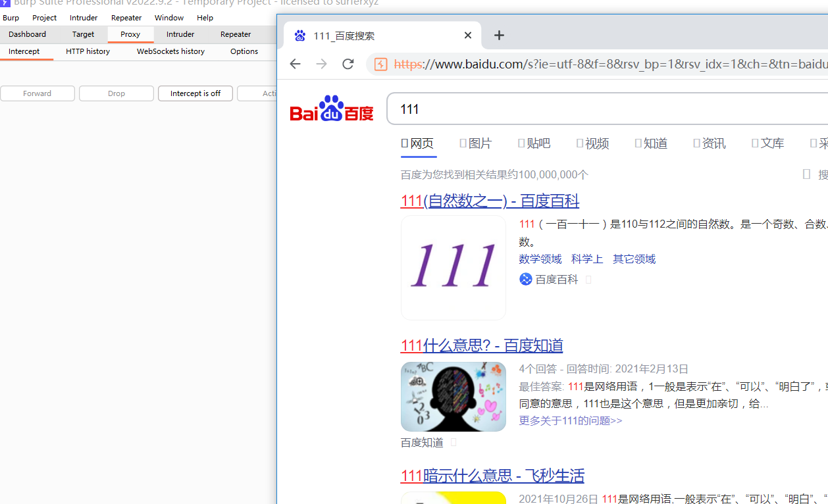Click the small icon beside 百度知道 source label
This screenshot has width=828, height=504.
(x=453, y=443)
